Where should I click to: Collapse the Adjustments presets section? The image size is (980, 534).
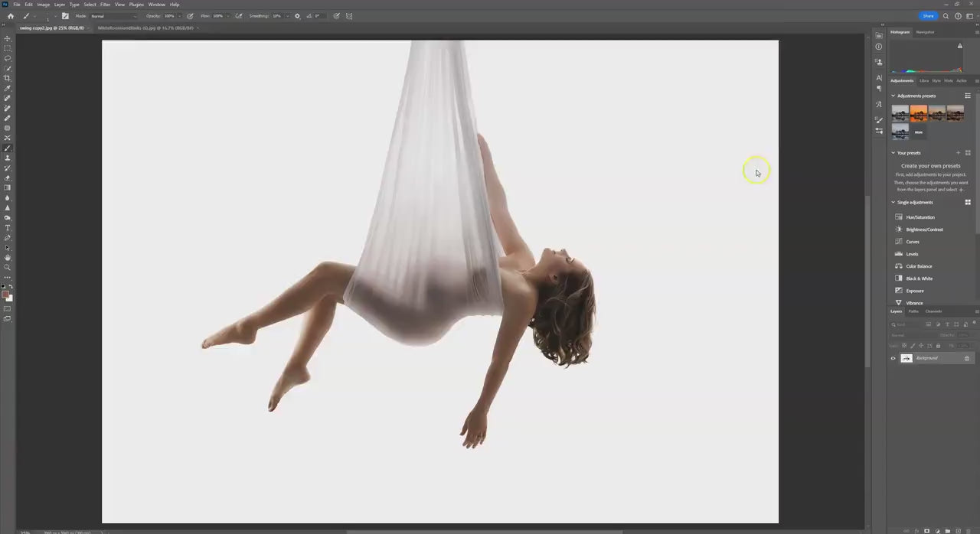pos(893,96)
